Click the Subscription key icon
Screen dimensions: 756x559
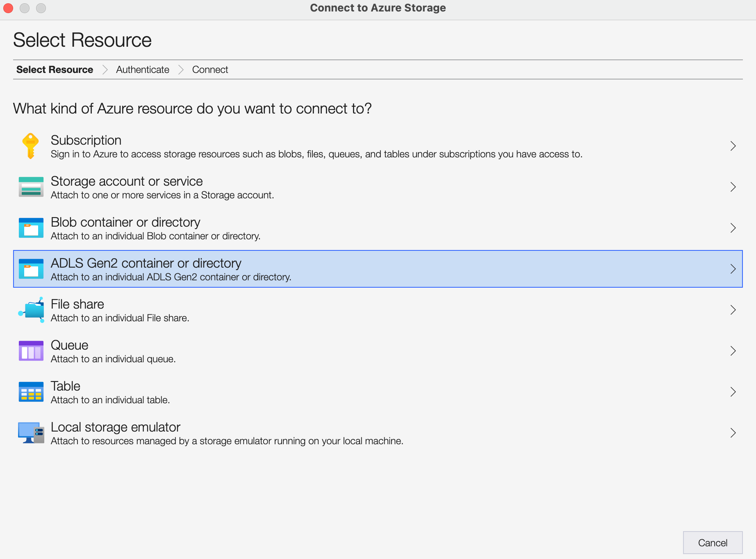[x=31, y=146]
